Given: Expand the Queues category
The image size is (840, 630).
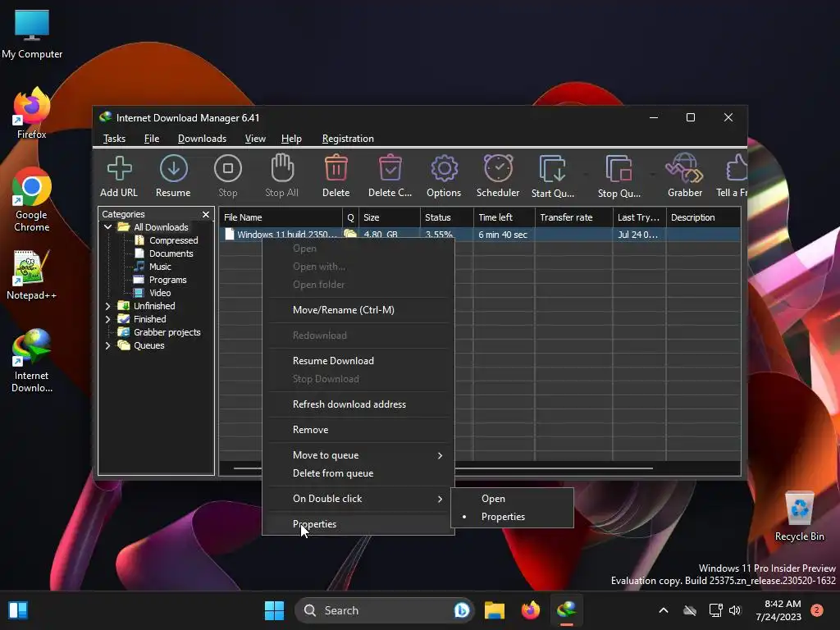Looking at the screenshot, I should coord(107,345).
